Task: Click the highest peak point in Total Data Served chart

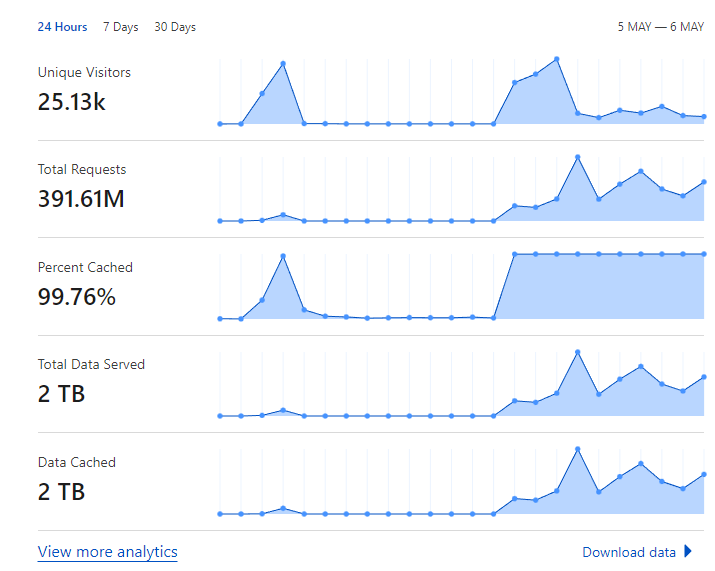Action: pyautogui.click(x=578, y=352)
